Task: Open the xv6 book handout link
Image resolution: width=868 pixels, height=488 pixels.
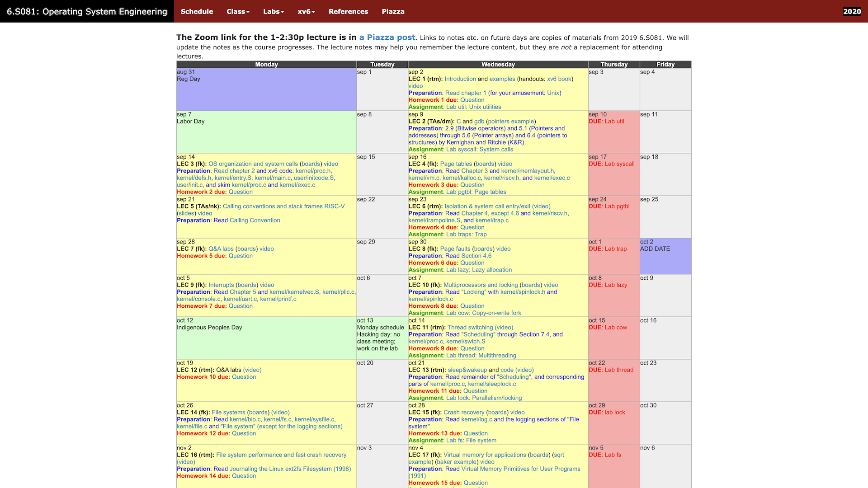Action: click(x=559, y=79)
